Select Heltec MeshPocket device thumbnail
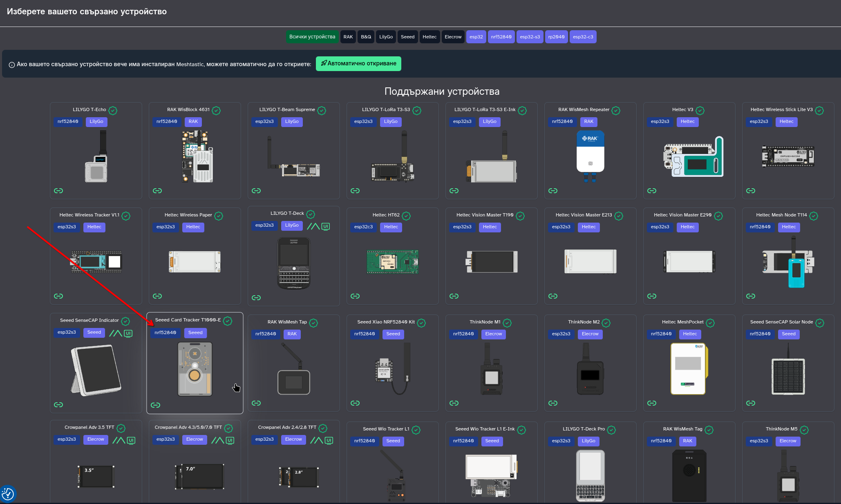The height and width of the screenshot is (504, 841). point(689,368)
